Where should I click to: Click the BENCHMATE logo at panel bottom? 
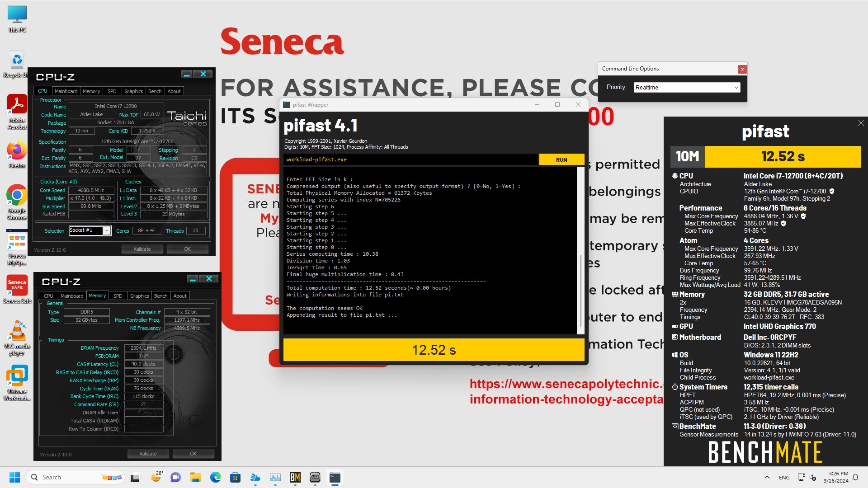(x=765, y=452)
